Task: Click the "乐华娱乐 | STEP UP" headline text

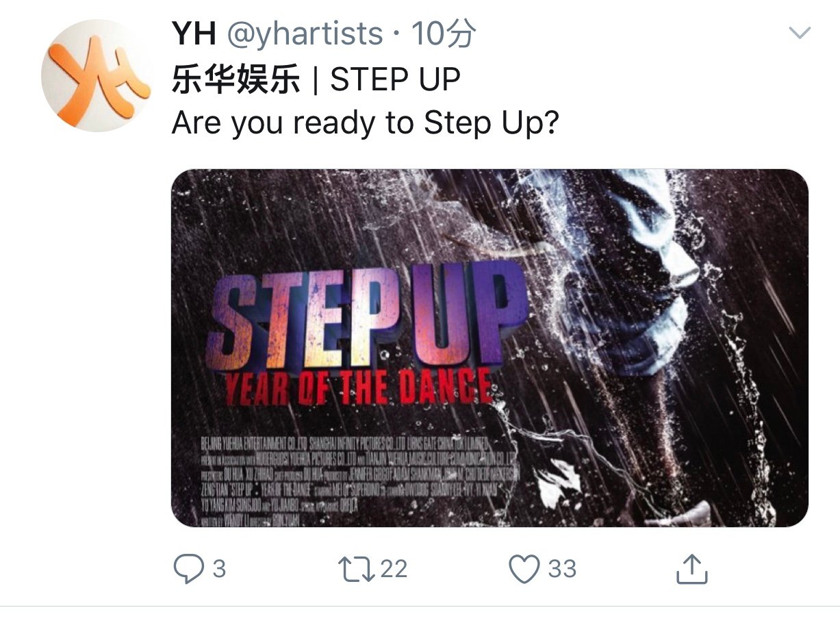Action: pos(316,79)
